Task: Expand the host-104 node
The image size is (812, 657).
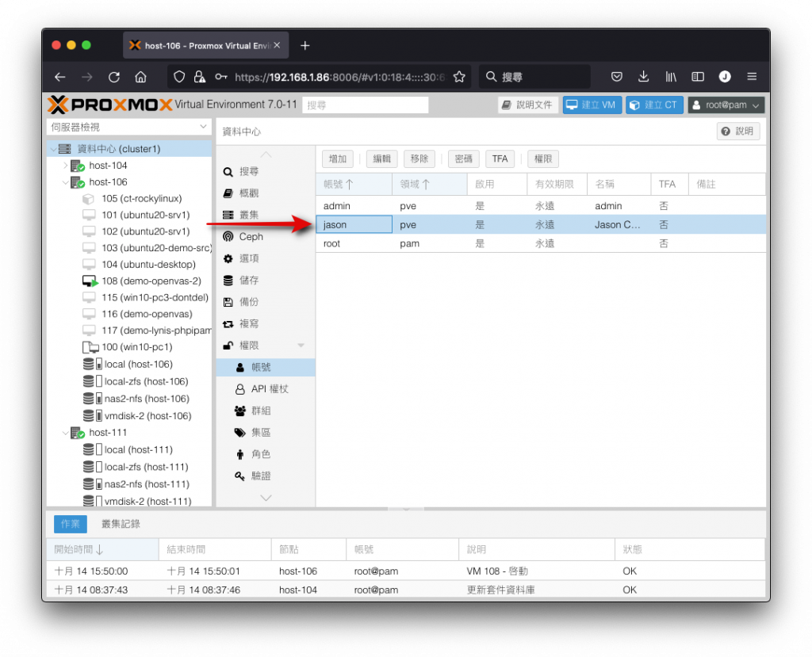Action: point(66,166)
